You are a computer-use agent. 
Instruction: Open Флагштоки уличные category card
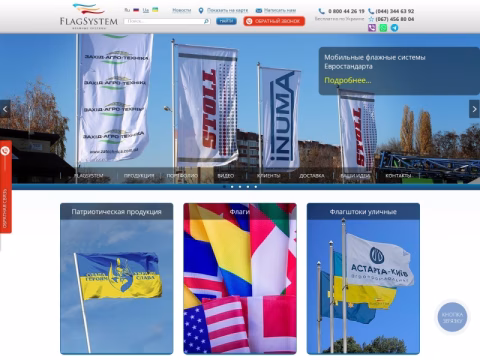tap(363, 278)
